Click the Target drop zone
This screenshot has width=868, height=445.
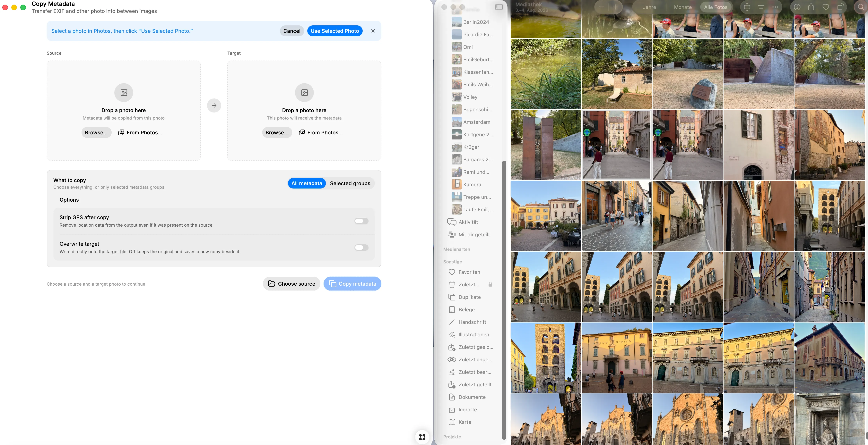tap(304, 110)
